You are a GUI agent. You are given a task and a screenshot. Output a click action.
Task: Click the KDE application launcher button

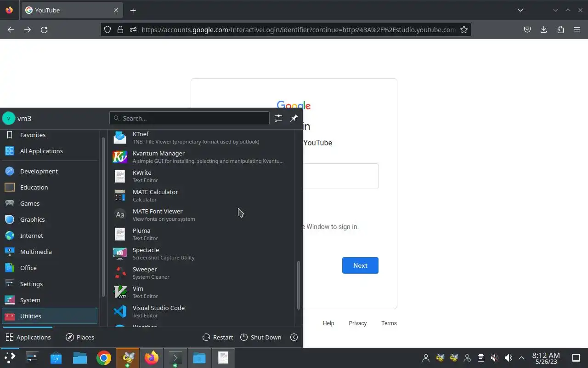[10, 358]
